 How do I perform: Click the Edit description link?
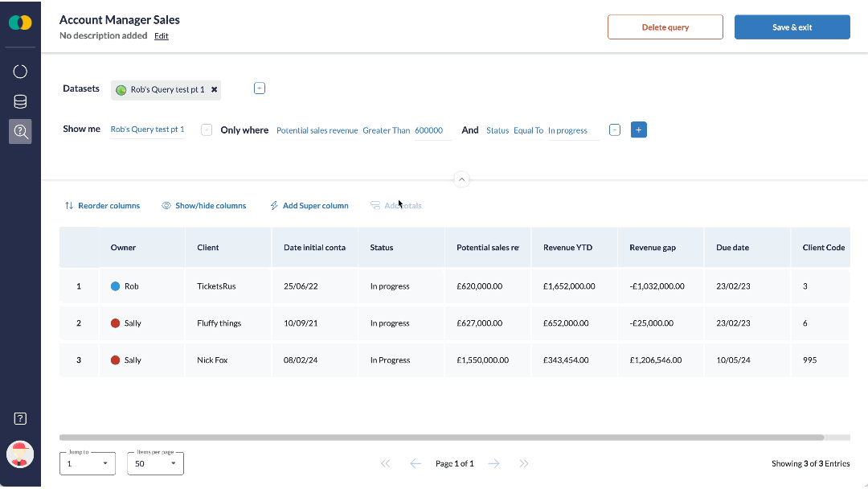(x=161, y=36)
